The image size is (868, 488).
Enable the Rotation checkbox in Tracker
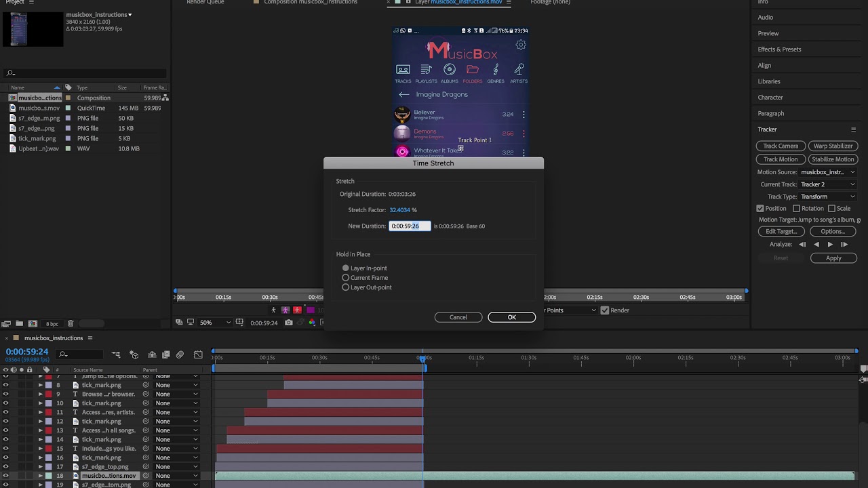pyautogui.click(x=797, y=209)
